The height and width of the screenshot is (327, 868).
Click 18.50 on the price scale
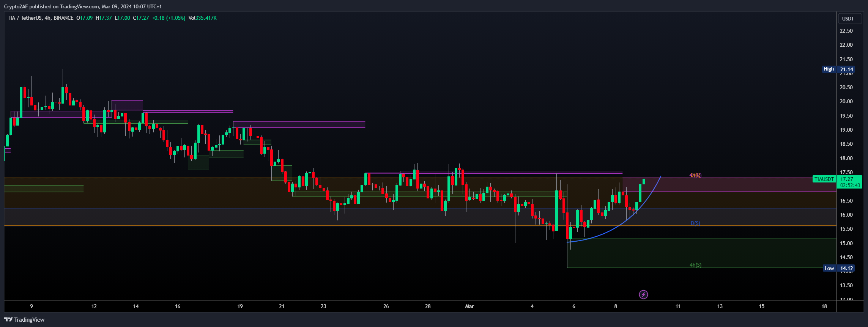click(846, 144)
